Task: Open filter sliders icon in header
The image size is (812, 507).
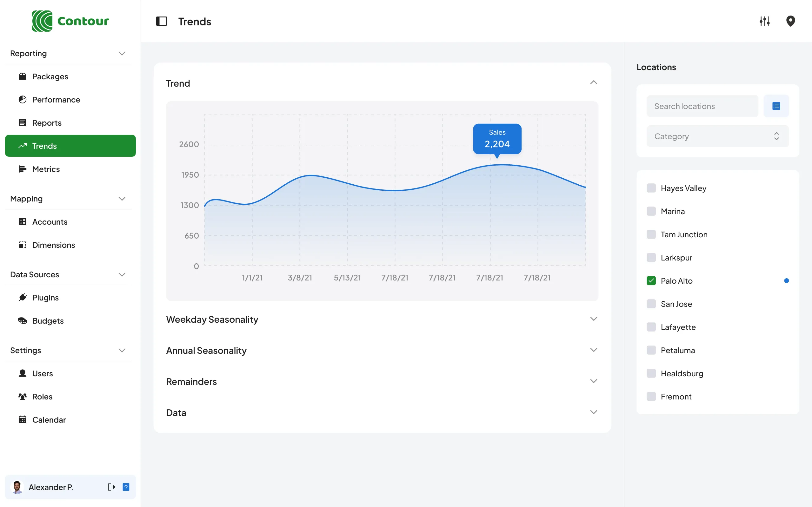Action: click(764, 22)
